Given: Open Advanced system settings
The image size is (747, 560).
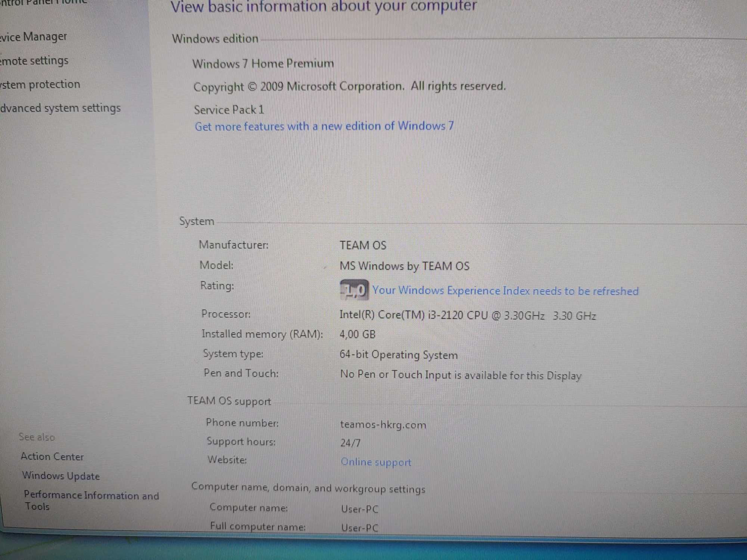Looking at the screenshot, I should pyautogui.click(x=61, y=108).
